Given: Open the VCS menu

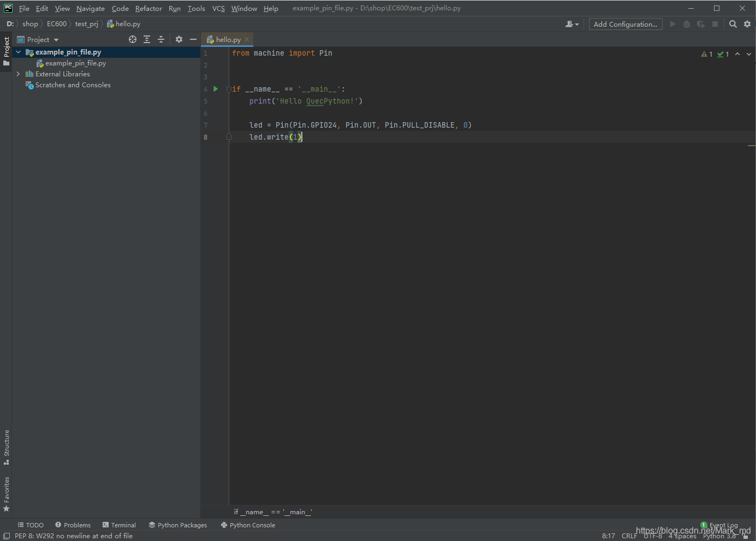Looking at the screenshot, I should (x=218, y=8).
